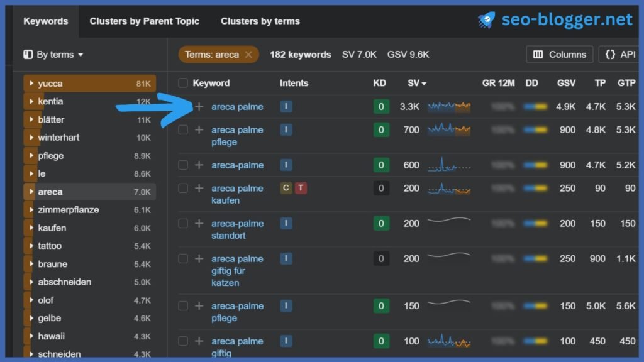Image resolution: width=644 pixels, height=362 pixels.
Task: Expand the 'areca' term group
Action: point(31,192)
